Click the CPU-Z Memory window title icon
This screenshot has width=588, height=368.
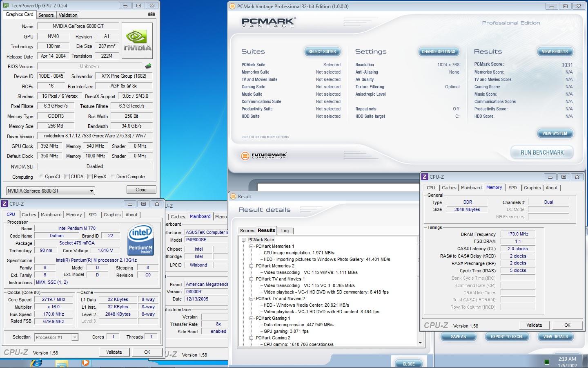pos(425,177)
